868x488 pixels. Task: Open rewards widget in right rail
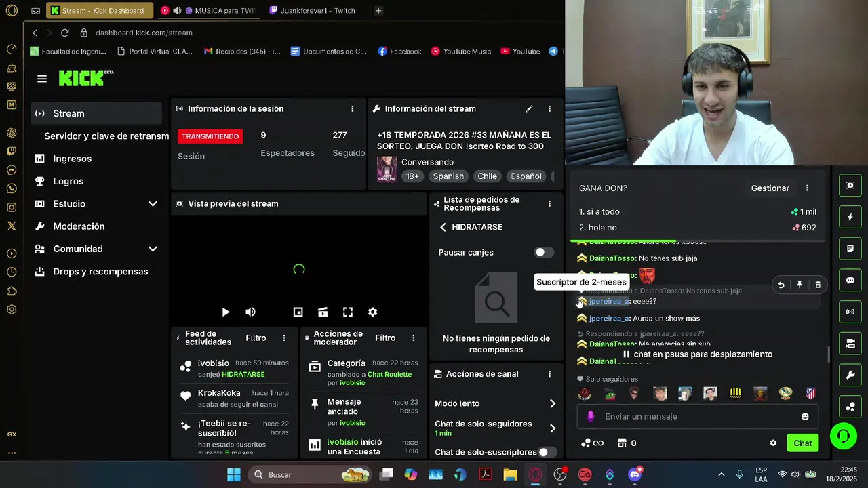[850, 407]
